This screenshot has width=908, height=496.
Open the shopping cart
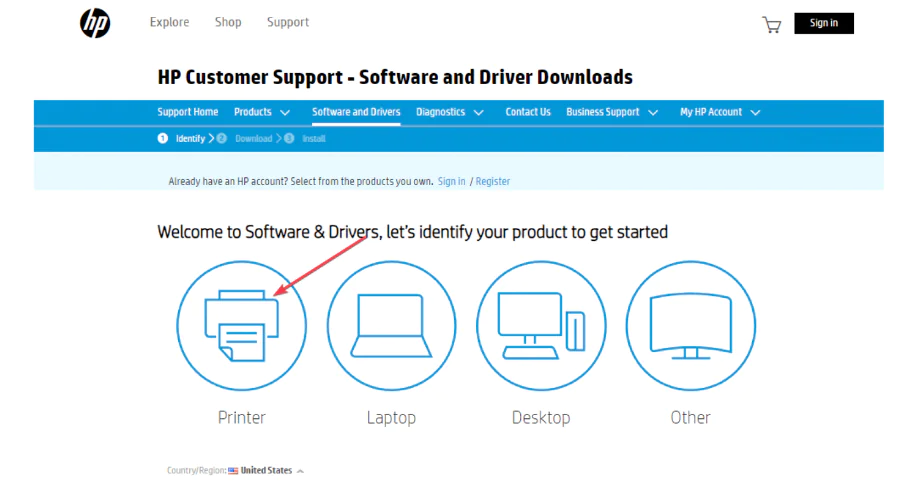[x=771, y=24]
